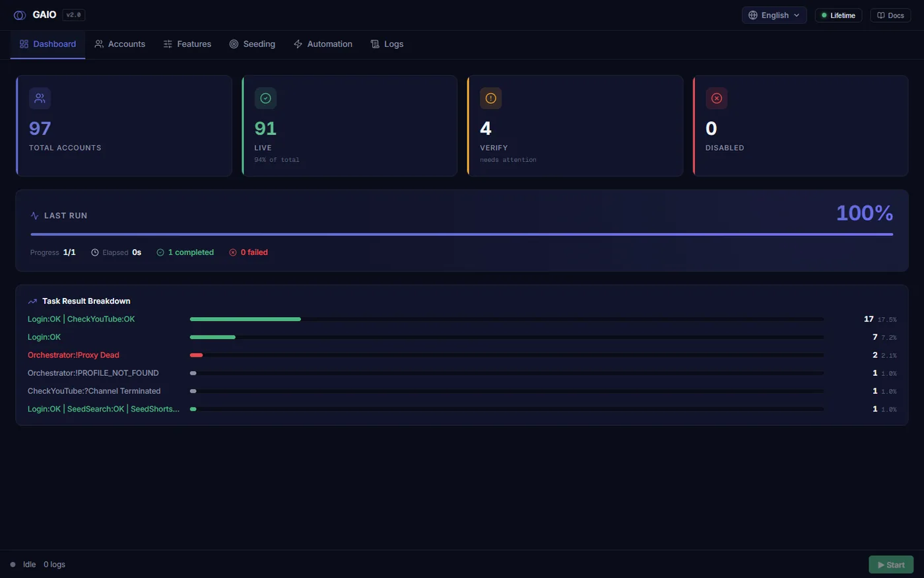This screenshot has width=924, height=578.
Task: Click the green checkmark icon in Live card
Action: (265, 98)
